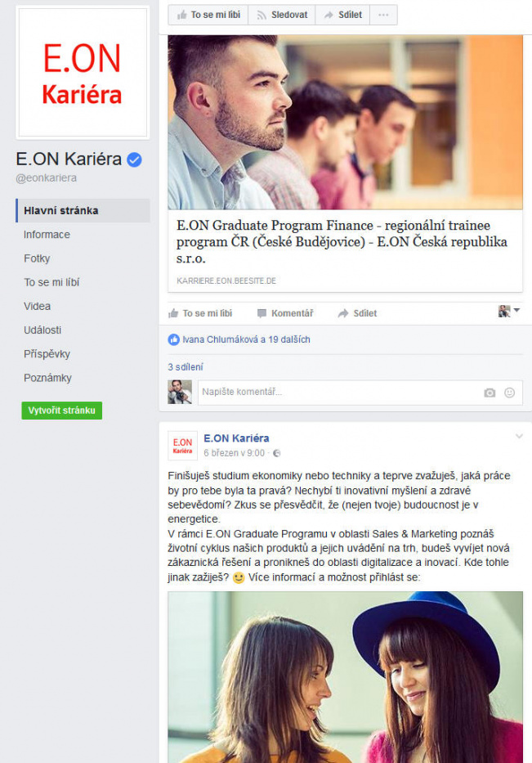532x763 pixels.
Task: Click the globe public visibility icon
Action: [x=277, y=453]
